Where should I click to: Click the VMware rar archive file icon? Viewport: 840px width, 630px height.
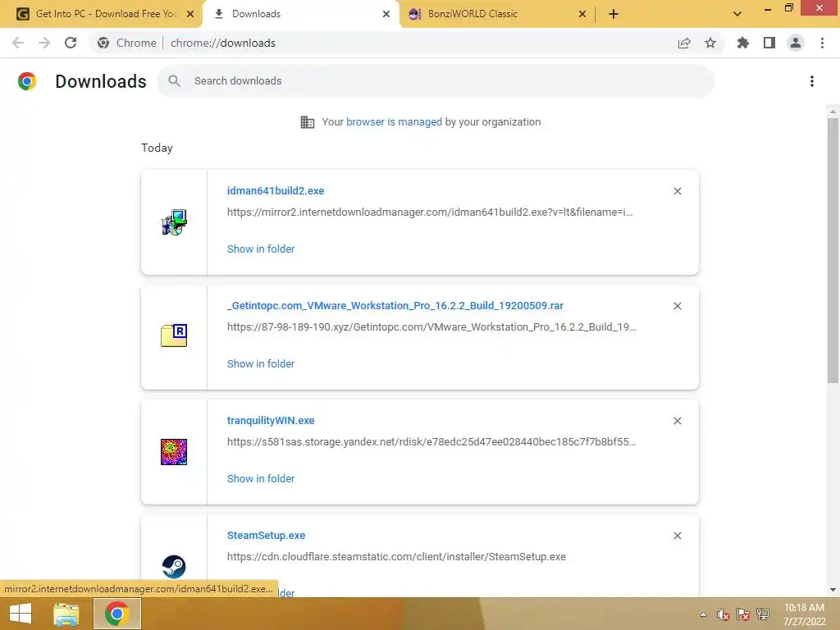click(174, 336)
